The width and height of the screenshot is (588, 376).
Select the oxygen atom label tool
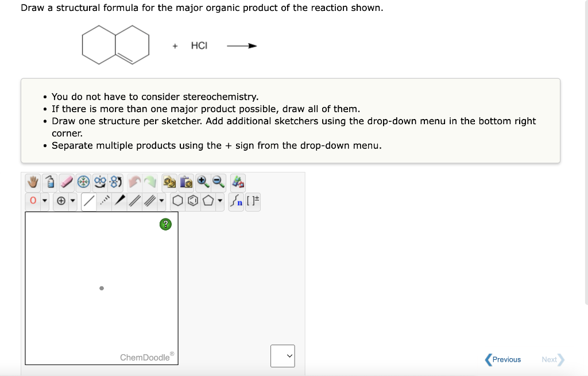(33, 201)
